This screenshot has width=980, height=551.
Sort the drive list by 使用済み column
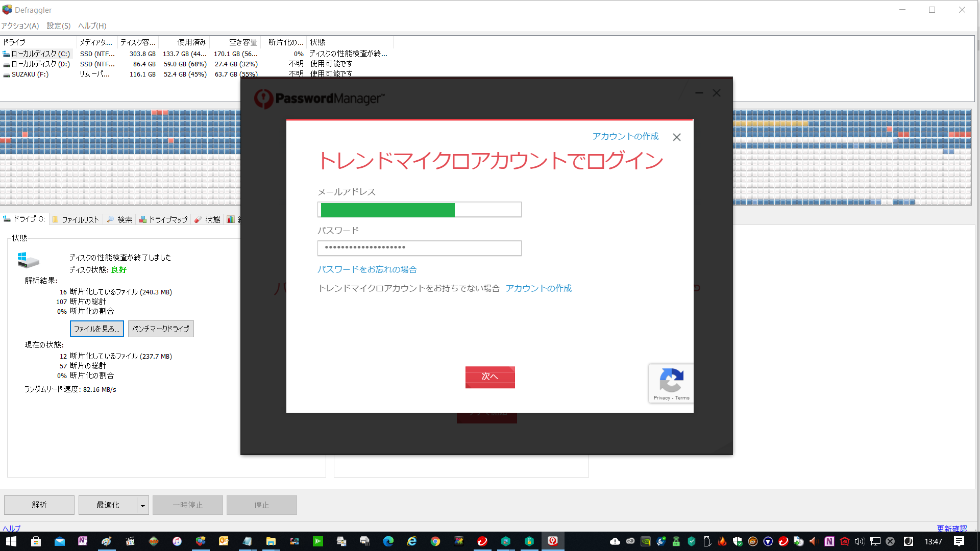184,42
